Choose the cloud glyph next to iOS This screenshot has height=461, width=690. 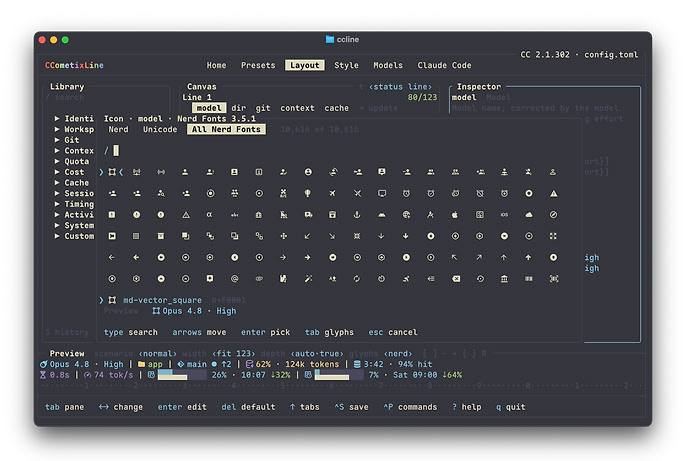pos(529,215)
